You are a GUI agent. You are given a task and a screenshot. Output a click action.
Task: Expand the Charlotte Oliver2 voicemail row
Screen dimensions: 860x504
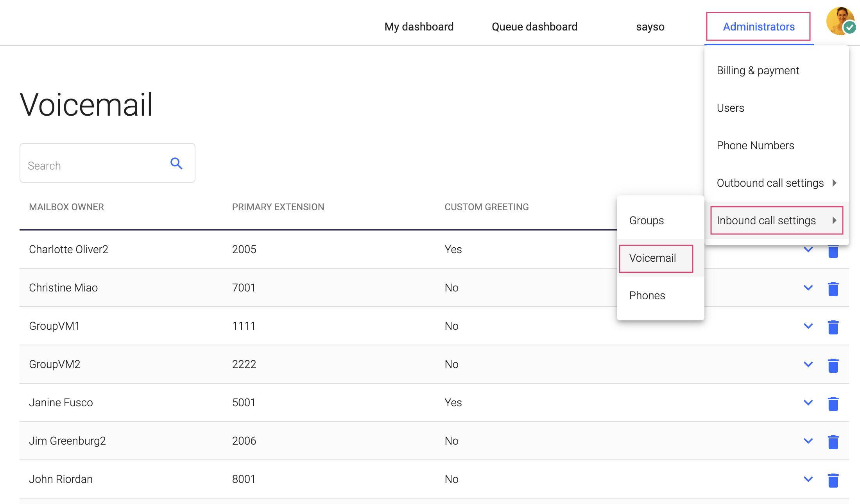(808, 249)
